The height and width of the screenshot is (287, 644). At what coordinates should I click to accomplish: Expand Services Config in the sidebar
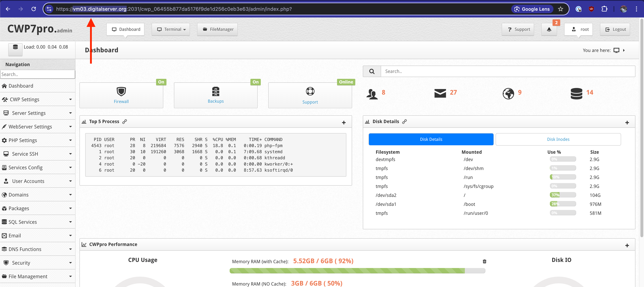pyautogui.click(x=38, y=167)
